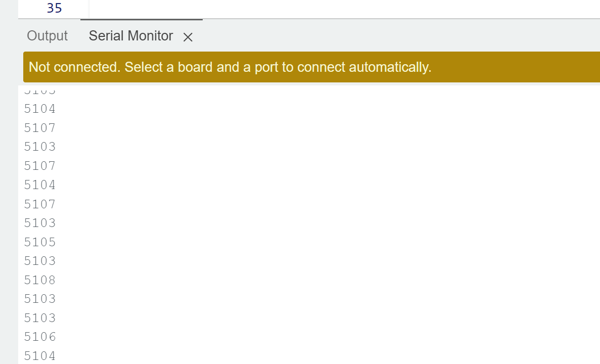Click line number 35 in the editor gutter

pyautogui.click(x=54, y=8)
